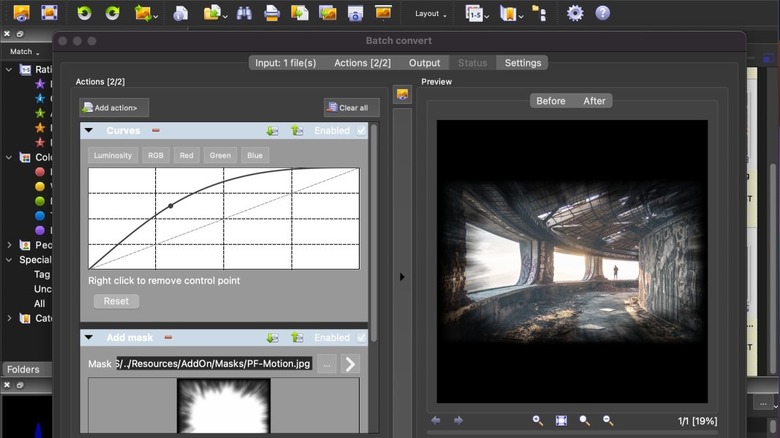Click the copy-to-folder toolbar icon
780x438 pixels.
215,13
